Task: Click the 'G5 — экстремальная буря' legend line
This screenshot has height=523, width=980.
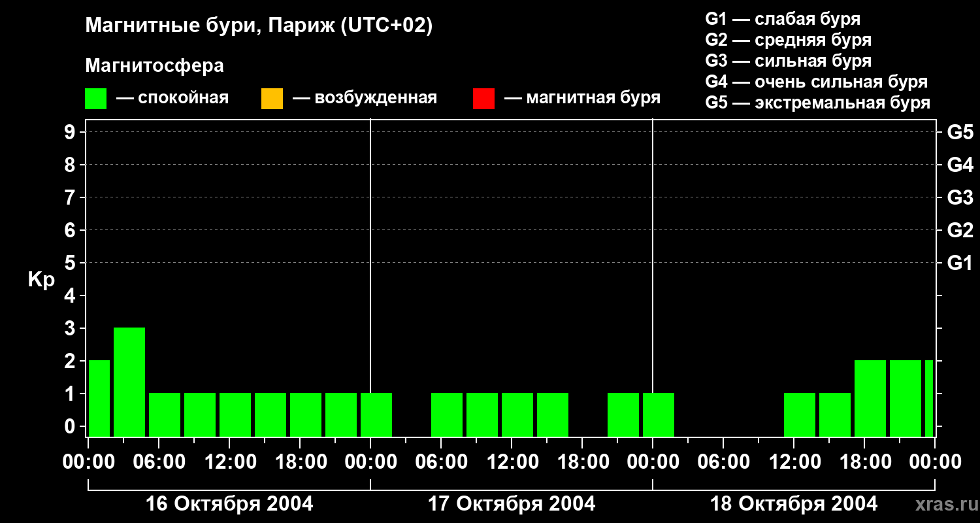Action: (x=818, y=103)
